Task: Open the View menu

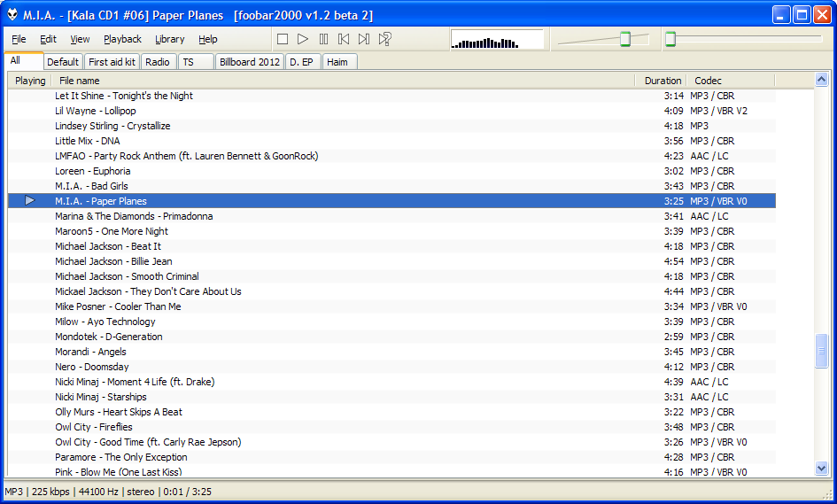Action: click(x=80, y=39)
